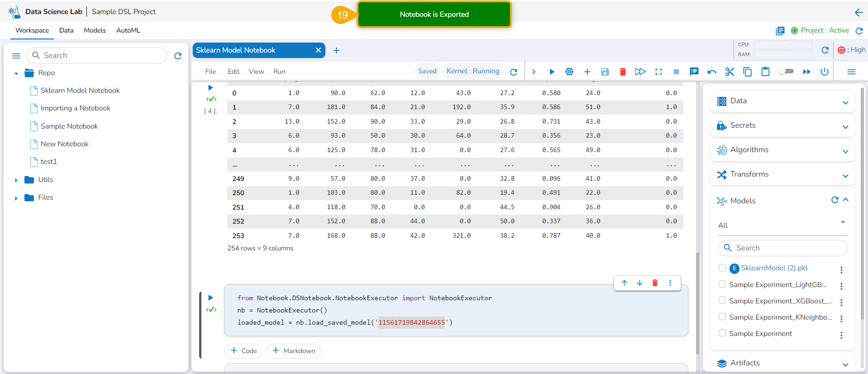Screen dimensions: 868x374
Task: Restart the kernel with the refresh icon
Action: click(x=513, y=72)
